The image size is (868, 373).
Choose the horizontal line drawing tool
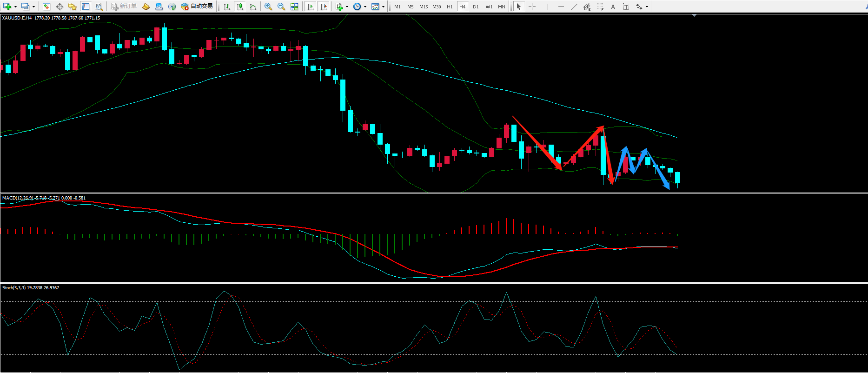tap(561, 7)
